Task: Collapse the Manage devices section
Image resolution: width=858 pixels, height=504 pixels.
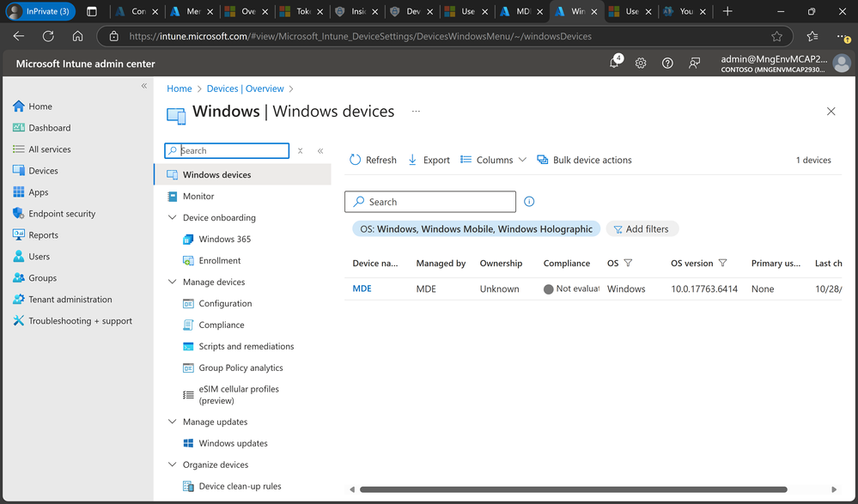Action: tap(172, 282)
